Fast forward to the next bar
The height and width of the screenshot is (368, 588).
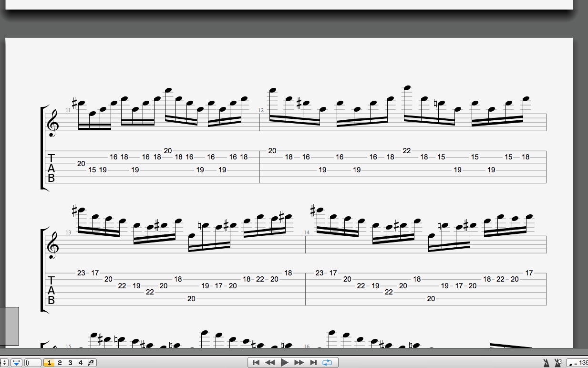coord(299,362)
